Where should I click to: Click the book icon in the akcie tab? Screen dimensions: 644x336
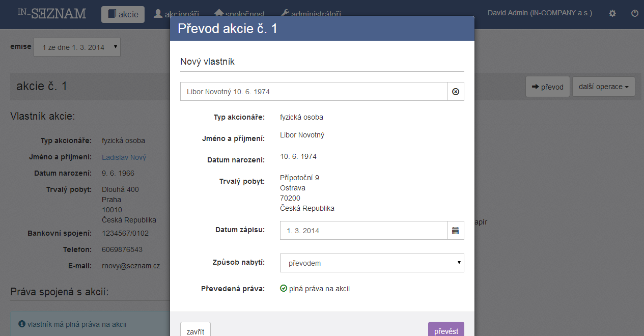111,14
